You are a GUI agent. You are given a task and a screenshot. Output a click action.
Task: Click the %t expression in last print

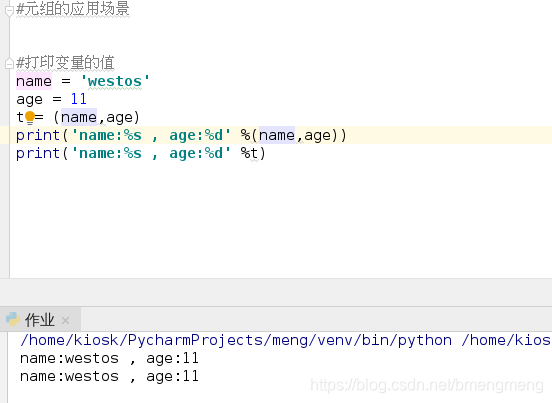(x=249, y=153)
